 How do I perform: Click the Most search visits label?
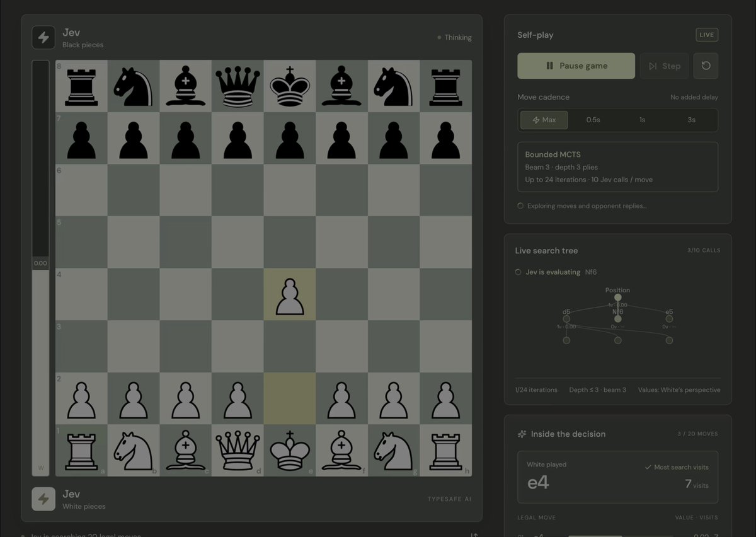(677, 467)
